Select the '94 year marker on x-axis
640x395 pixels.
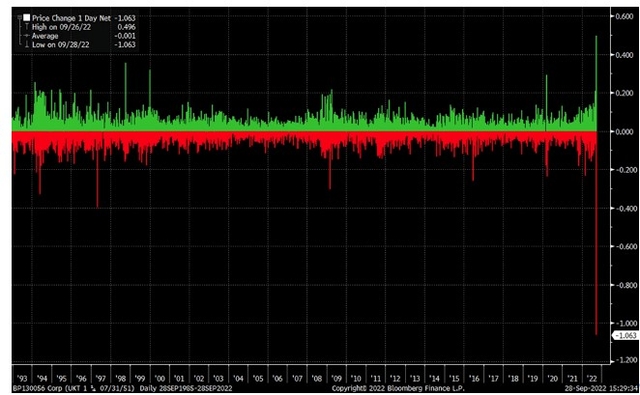(x=42, y=378)
